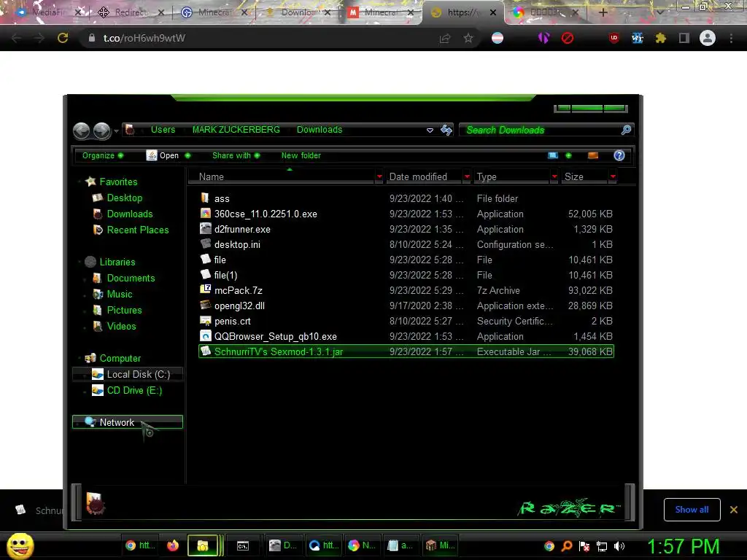The width and height of the screenshot is (747, 560).
Task: Click the MARK ZUCKERBERG breadcrumb segment
Action: point(236,130)
